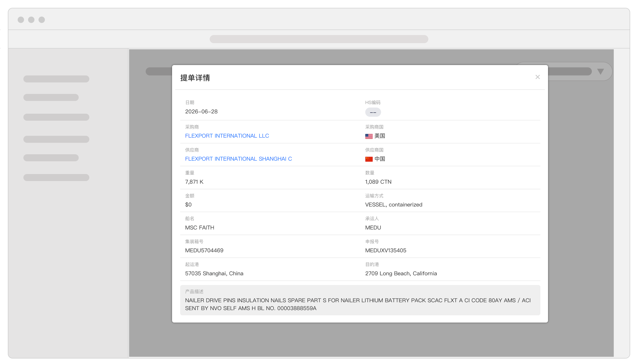
Task: Select buyer country text 美国
Action: pyautogui.click(x=380, y=136)
